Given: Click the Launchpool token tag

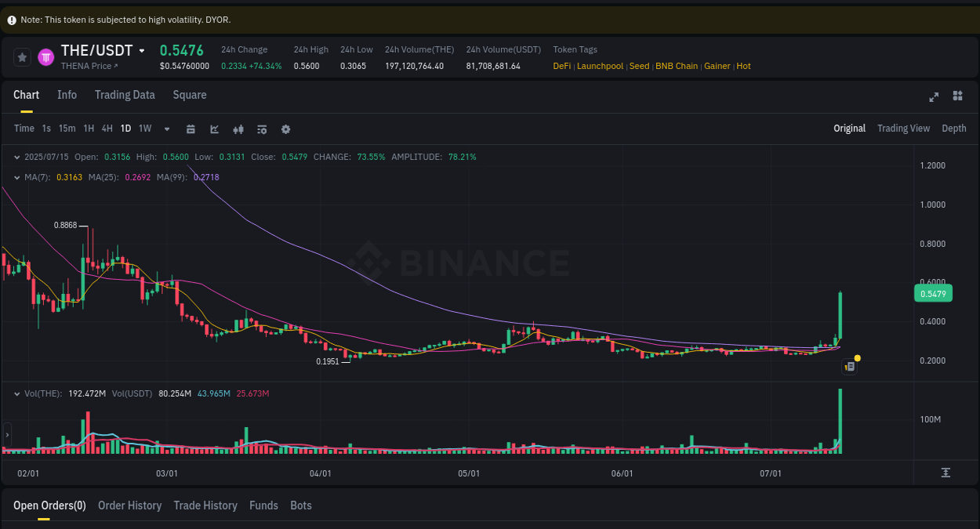Looking at the screenshot, I should click(600, 66).
